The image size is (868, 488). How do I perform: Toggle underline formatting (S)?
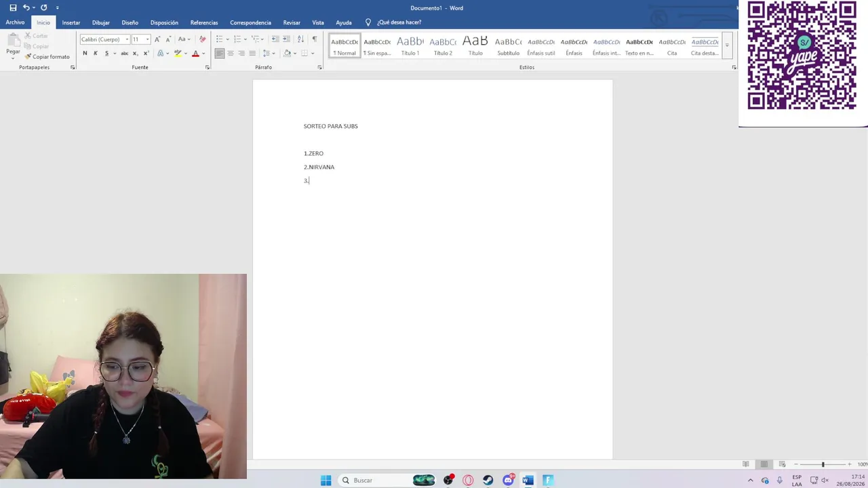[x=106, y=54]
